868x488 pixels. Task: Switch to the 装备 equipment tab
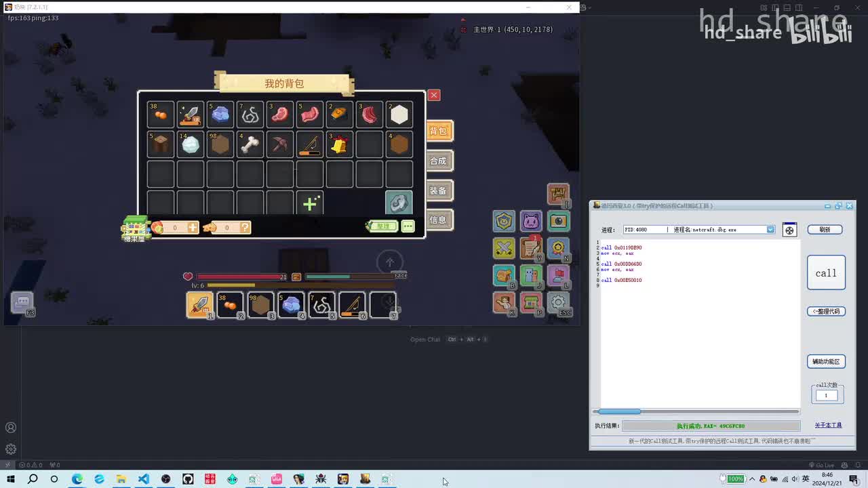439,190
